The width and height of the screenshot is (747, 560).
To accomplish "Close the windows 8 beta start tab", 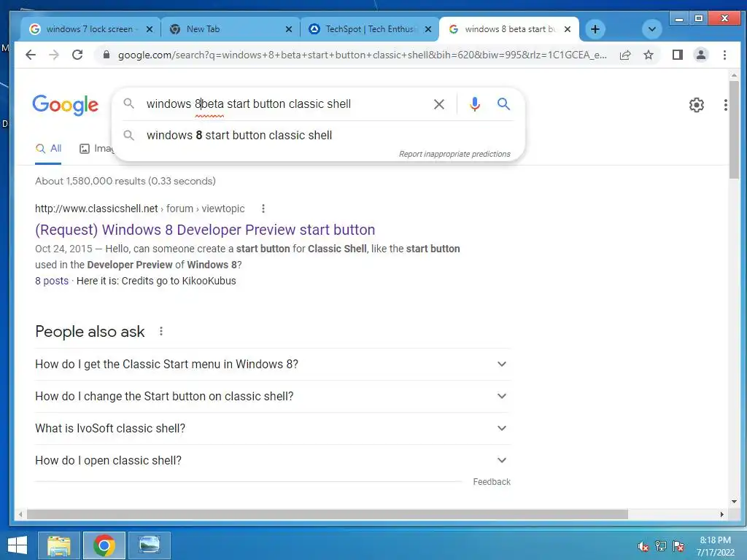I will tap(568, 29).
